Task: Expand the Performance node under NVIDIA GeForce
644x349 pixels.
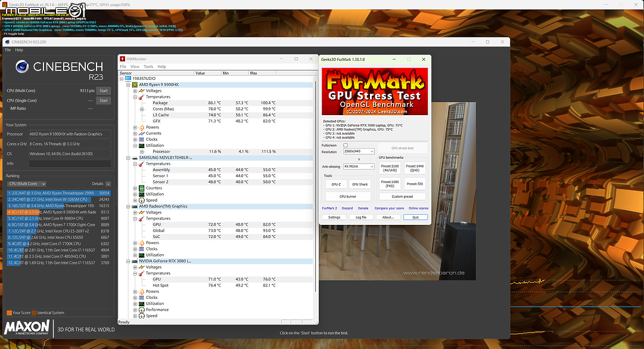Action: [x=135, y=310]
